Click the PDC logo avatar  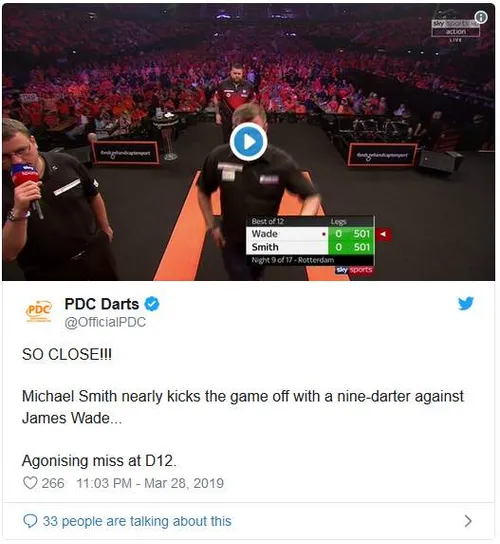39,311
